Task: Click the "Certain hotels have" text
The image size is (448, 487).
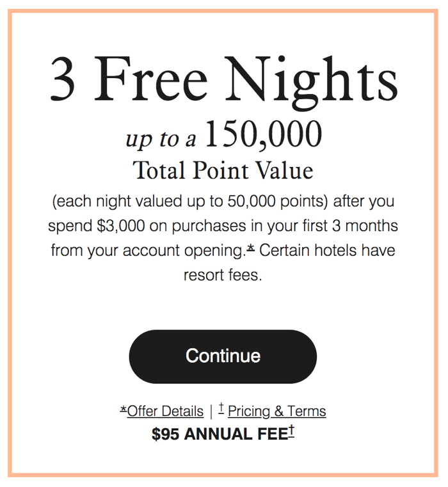Action: 327,250
